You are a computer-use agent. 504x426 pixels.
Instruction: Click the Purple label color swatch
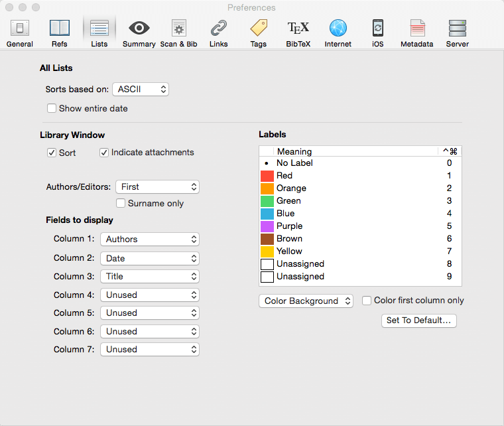click(x=267, y=226)
